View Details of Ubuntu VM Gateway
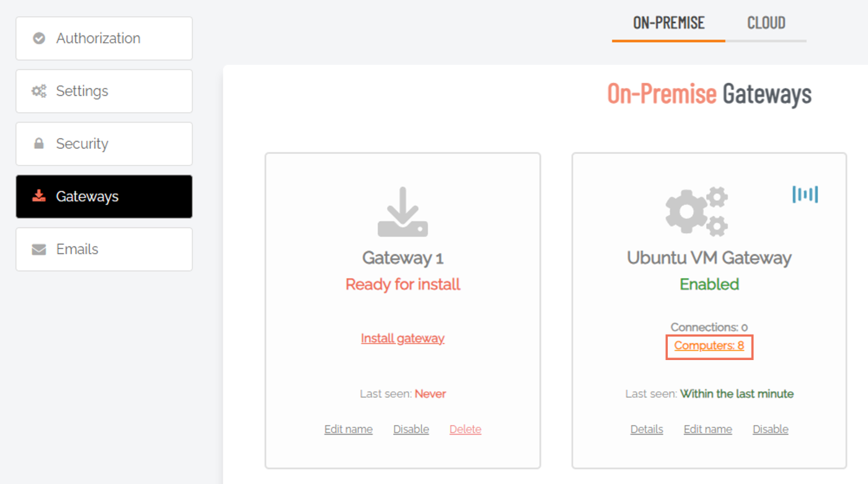This screenshot has height=484, width=868. coord(647,429)
